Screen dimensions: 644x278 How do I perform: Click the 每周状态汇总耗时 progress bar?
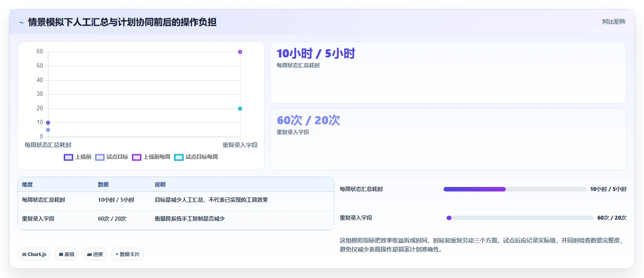(515, 189)
